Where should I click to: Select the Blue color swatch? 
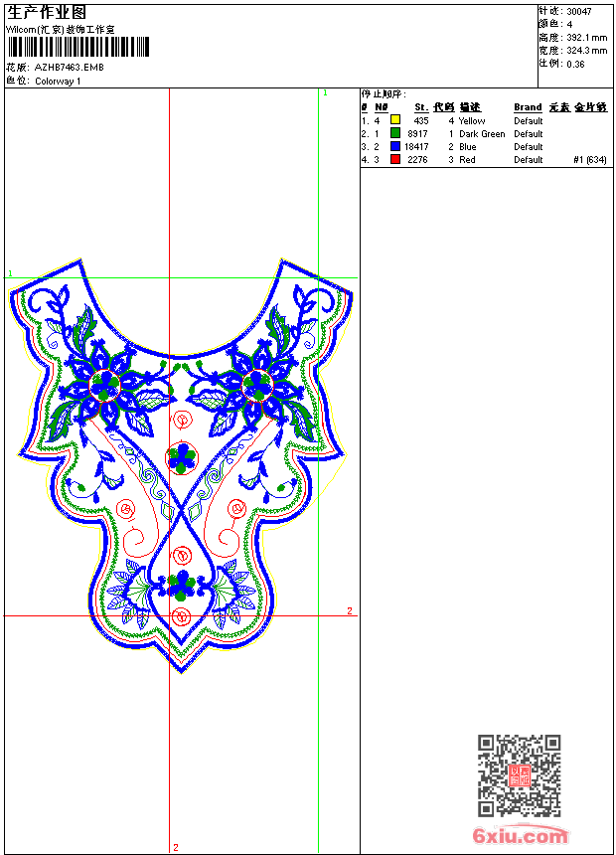(x=395, y=146)
